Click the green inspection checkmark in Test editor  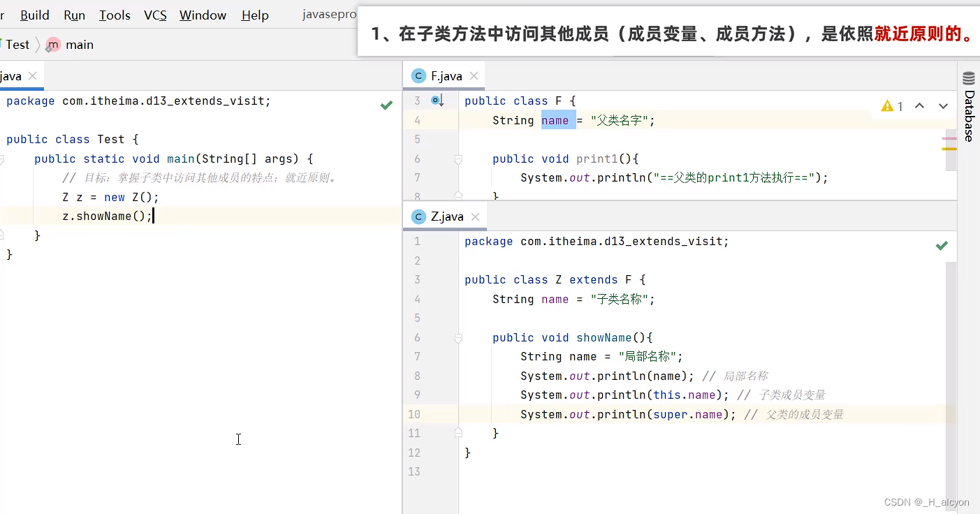pyautogui.click(x=386, y=105)
